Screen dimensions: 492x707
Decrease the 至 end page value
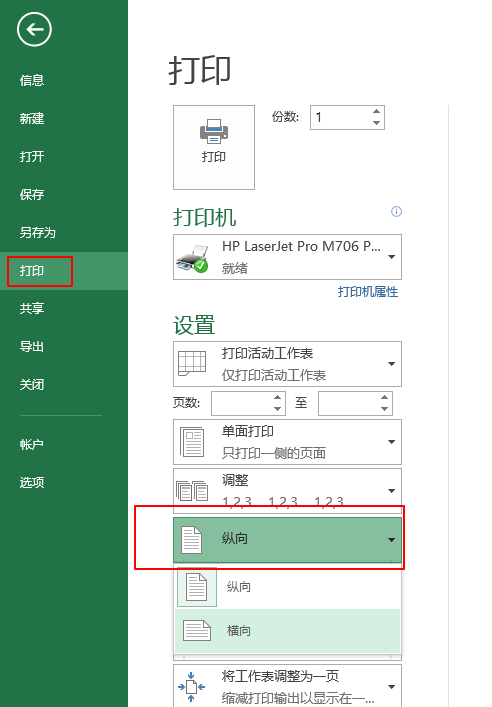click(385, 409)
